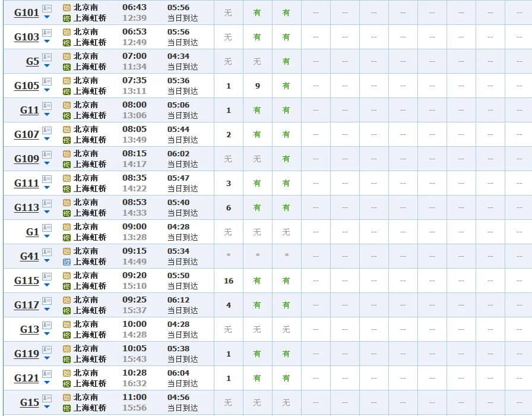Click the 当日到达 text in the G41 row
This screenshot has height=416, width=532.
click(x=182, y=261)
